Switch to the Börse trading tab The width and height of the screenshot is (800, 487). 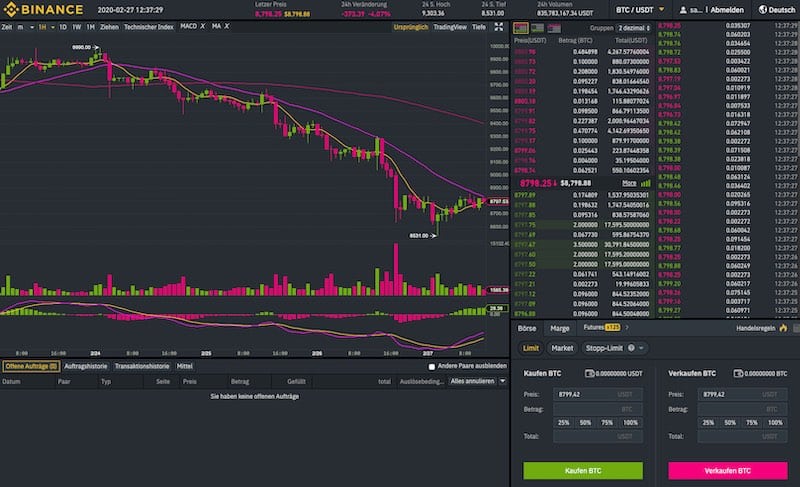pos(527,328)
